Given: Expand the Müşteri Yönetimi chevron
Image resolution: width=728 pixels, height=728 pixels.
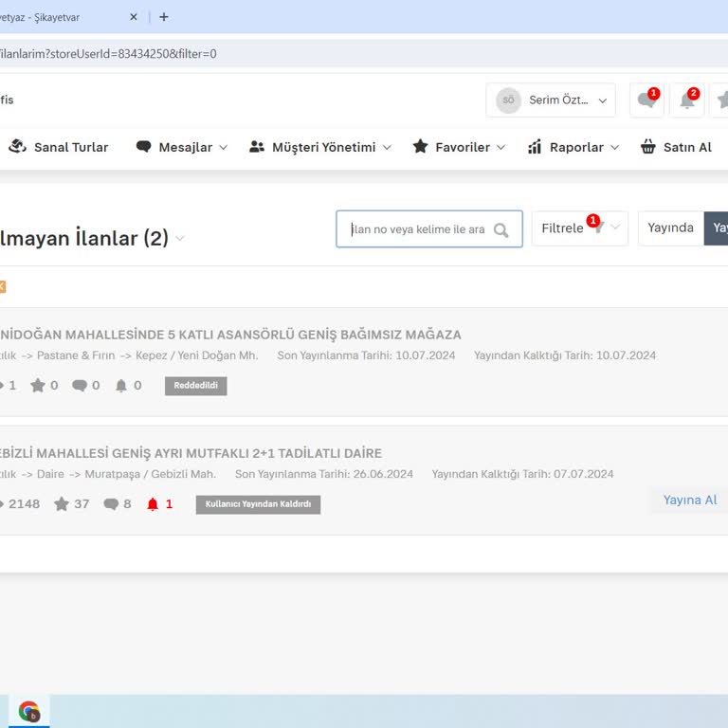Looking at the screenshot, I should (387, 148).
